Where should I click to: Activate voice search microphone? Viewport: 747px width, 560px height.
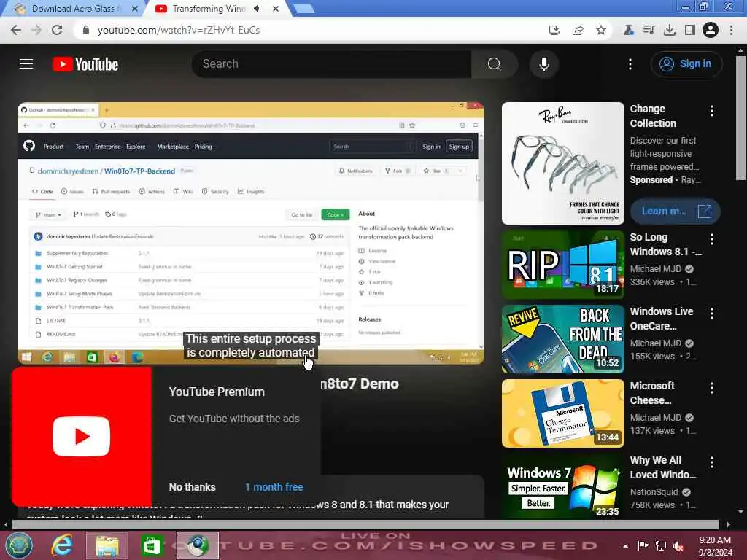click(544, 64)
